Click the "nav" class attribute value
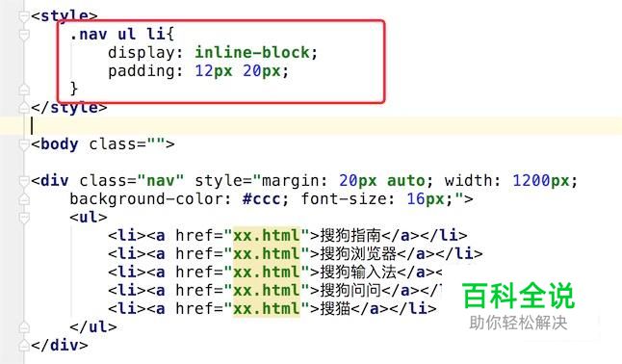 tap(161, 181)
